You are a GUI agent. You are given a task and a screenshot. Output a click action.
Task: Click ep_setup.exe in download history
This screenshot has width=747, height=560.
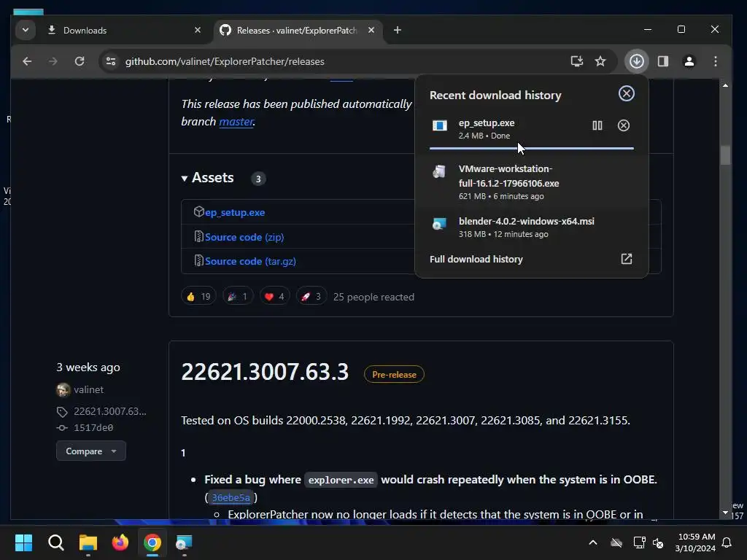click(487, 122)
